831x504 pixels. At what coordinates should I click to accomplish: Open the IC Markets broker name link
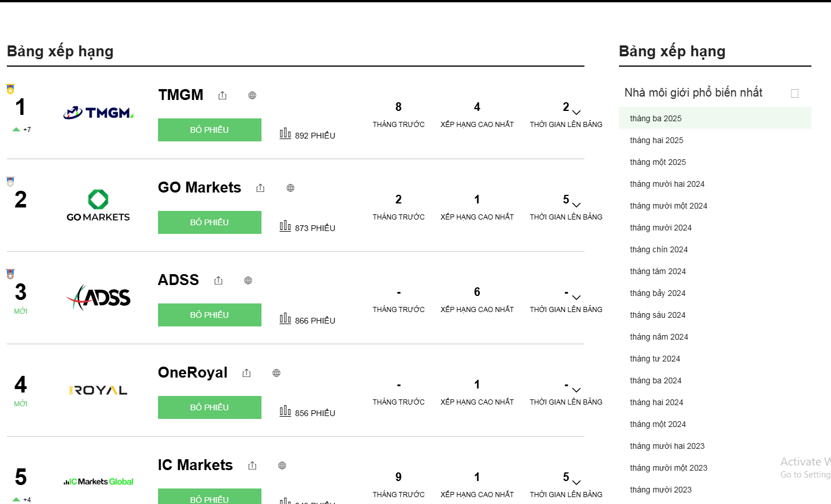coord(195,465)
